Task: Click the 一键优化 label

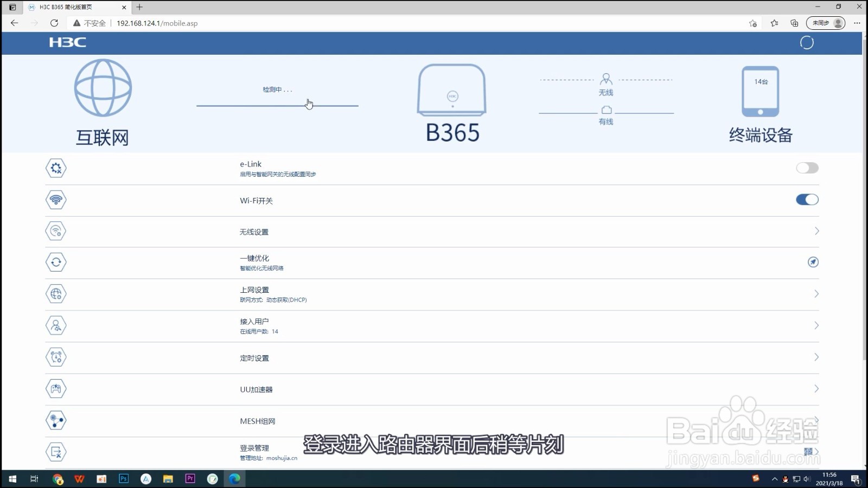Action: (254, 259)
